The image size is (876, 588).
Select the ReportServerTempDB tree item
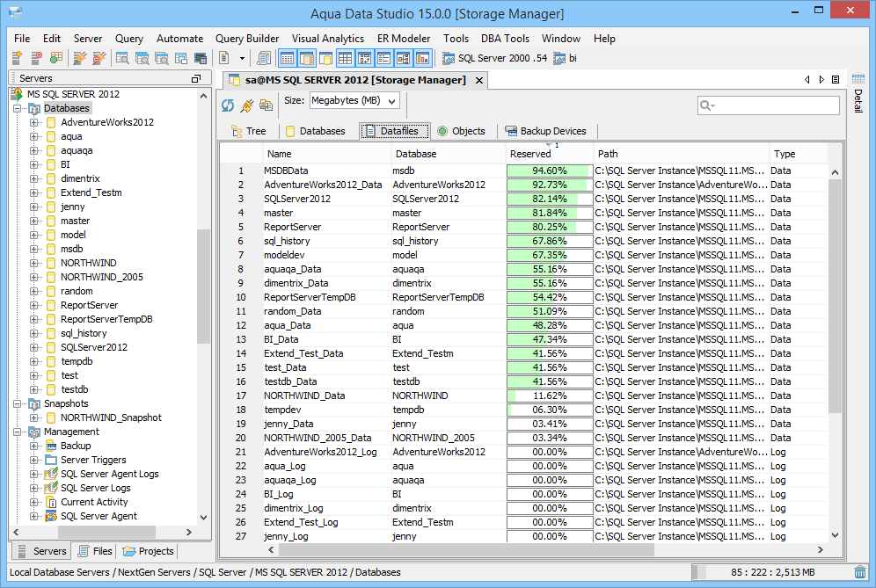(106, 319)
